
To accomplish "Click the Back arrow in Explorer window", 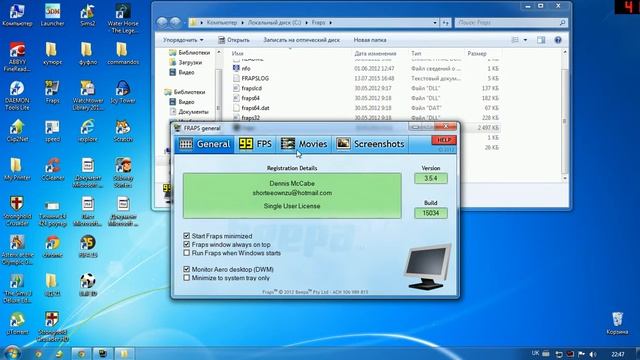I will (162, 22).
